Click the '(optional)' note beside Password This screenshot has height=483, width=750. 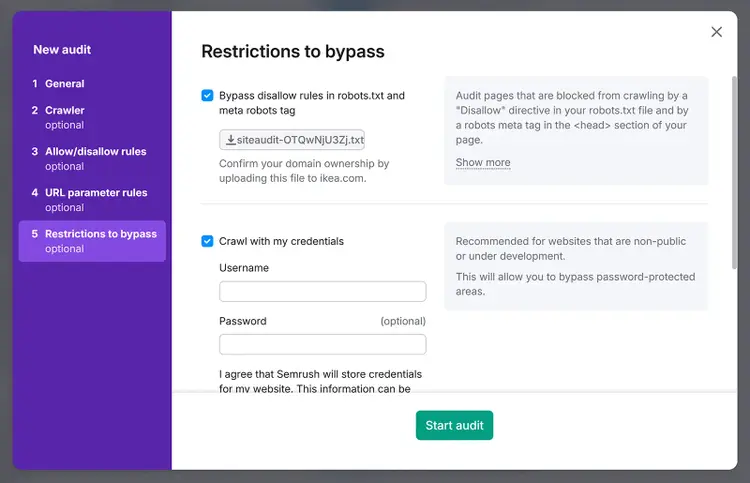(403, 321)
